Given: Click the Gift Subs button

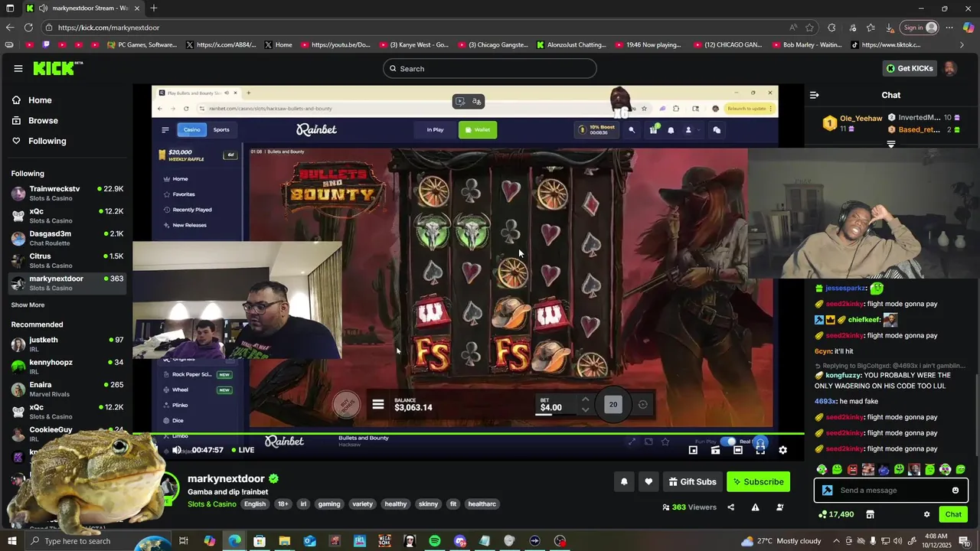Looking at the screenshot, I should (x=692, y=481).
